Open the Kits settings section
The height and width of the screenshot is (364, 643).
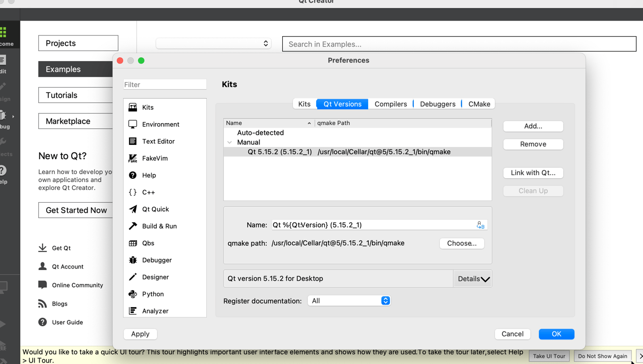146,107
